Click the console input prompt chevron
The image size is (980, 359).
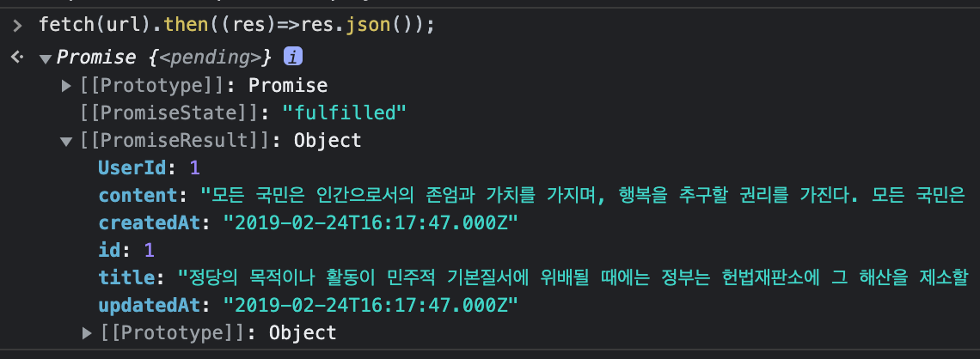(x=17, y=26)
